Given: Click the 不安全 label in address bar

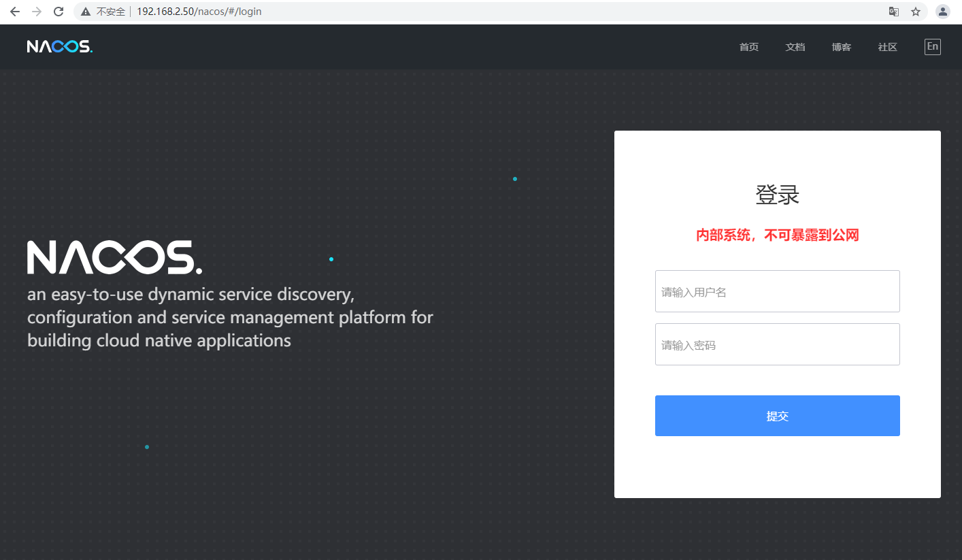Looking at the screenshot, I should click(x=111, y=12).
